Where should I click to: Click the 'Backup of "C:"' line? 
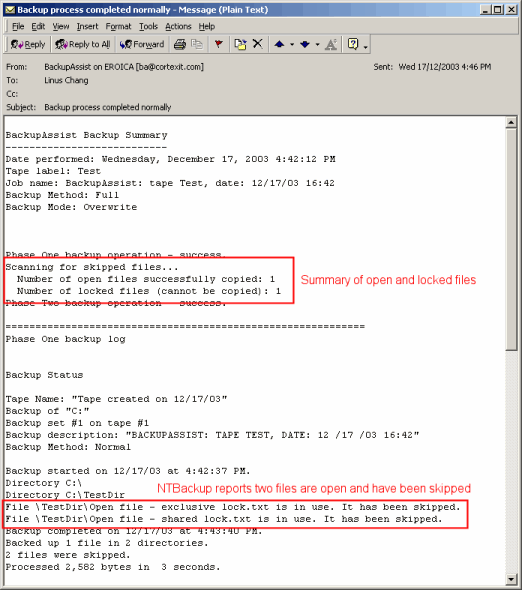(x=47, y=411)
